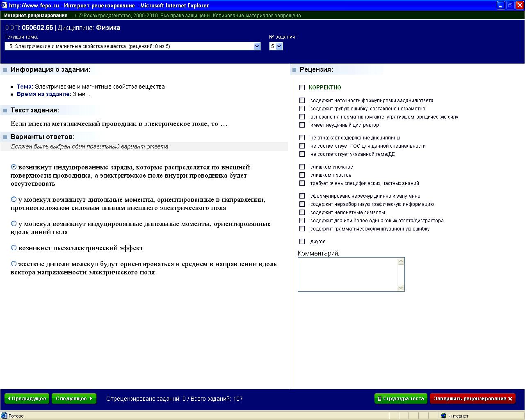
Task: Check 'не соответствует указанной теме/ДЕ' box
Action: click(x=302, y=154)
